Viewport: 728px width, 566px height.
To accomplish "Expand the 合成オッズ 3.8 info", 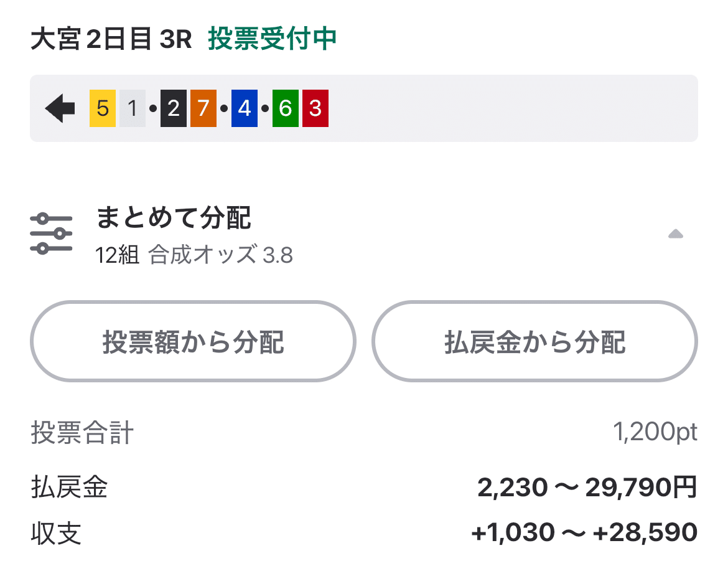I will click(220, 253).
